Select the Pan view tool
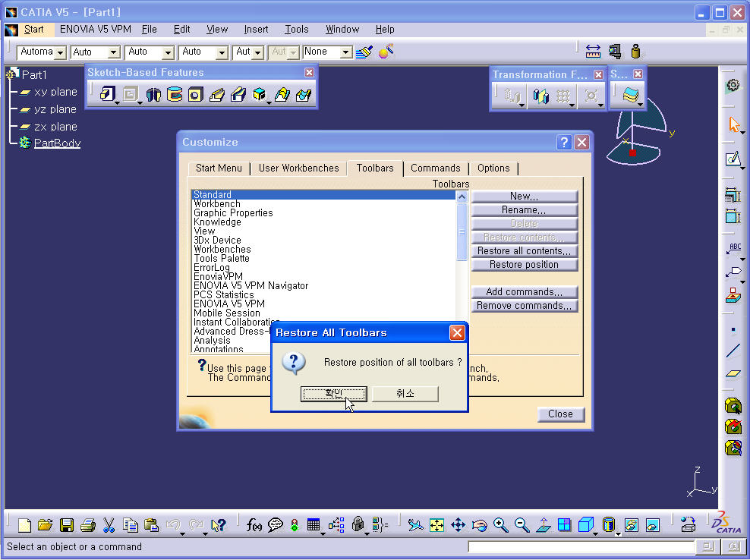 [x=458, y=525]
